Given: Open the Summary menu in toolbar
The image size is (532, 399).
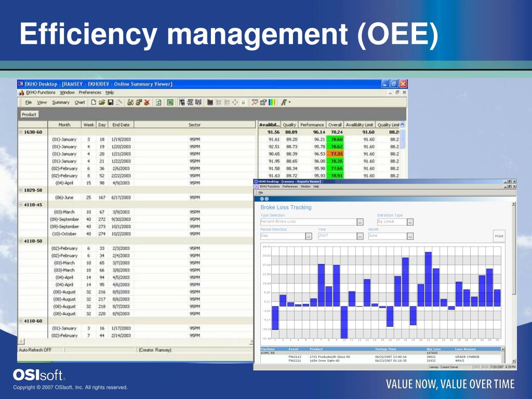Looking at the screenshot, I should [x=61, y=102].
